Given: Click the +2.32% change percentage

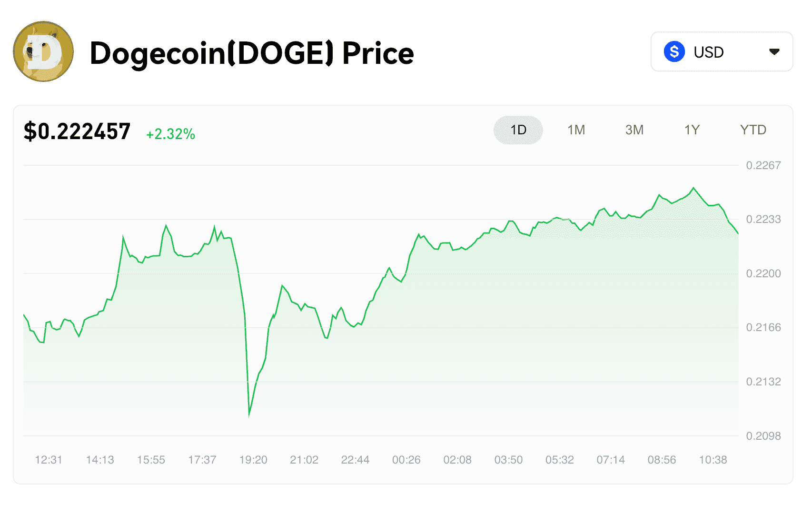Looking at the screenshot, I should click(x=170, y=134).
